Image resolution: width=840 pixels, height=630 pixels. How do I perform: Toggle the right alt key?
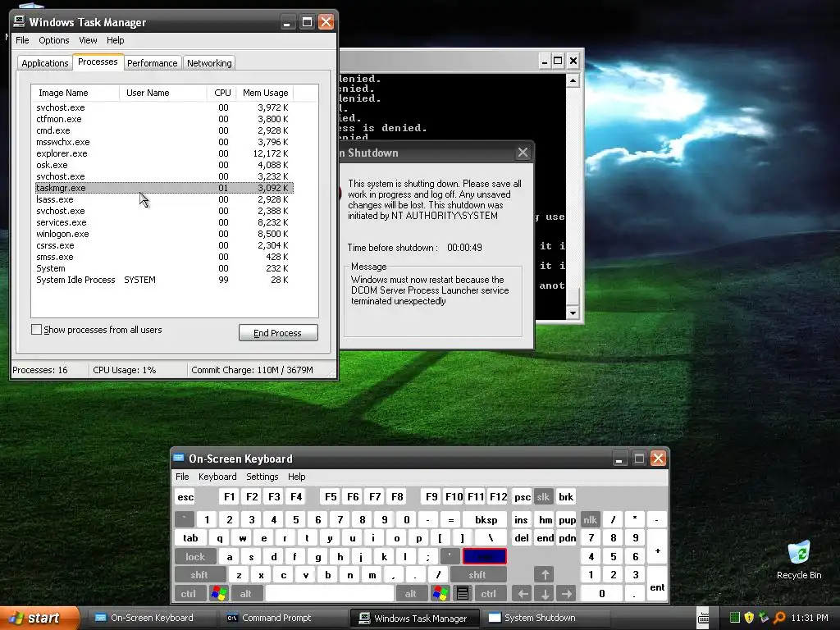tap(410, 594)
